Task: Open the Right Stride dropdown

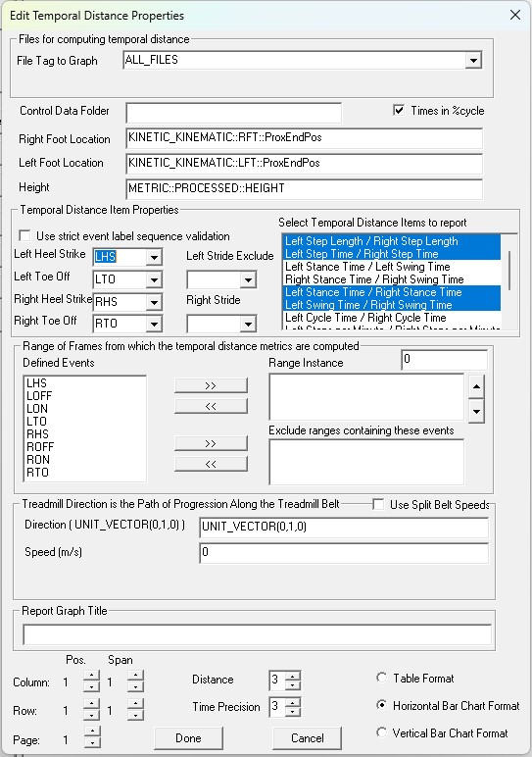Action: 248,324
